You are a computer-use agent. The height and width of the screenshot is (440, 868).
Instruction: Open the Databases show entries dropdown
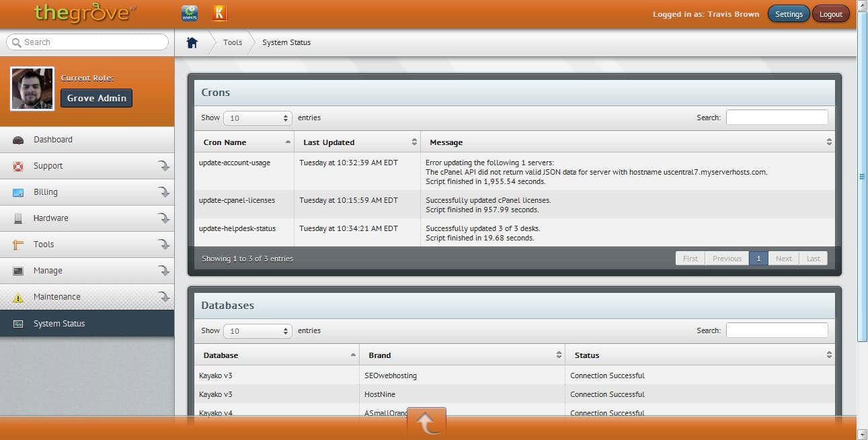tap(258, 331)
